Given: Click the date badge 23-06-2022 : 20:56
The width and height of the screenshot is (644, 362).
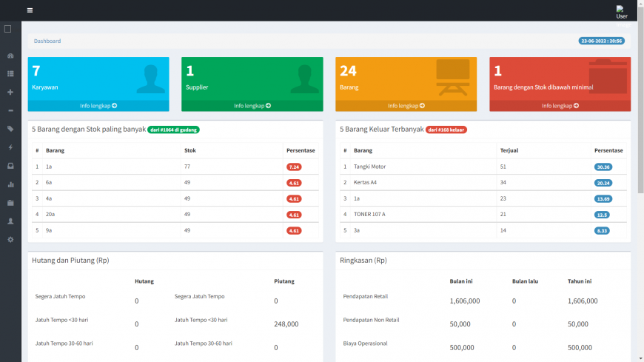Looking at the screenshot, I should click(x=602, y=41).
